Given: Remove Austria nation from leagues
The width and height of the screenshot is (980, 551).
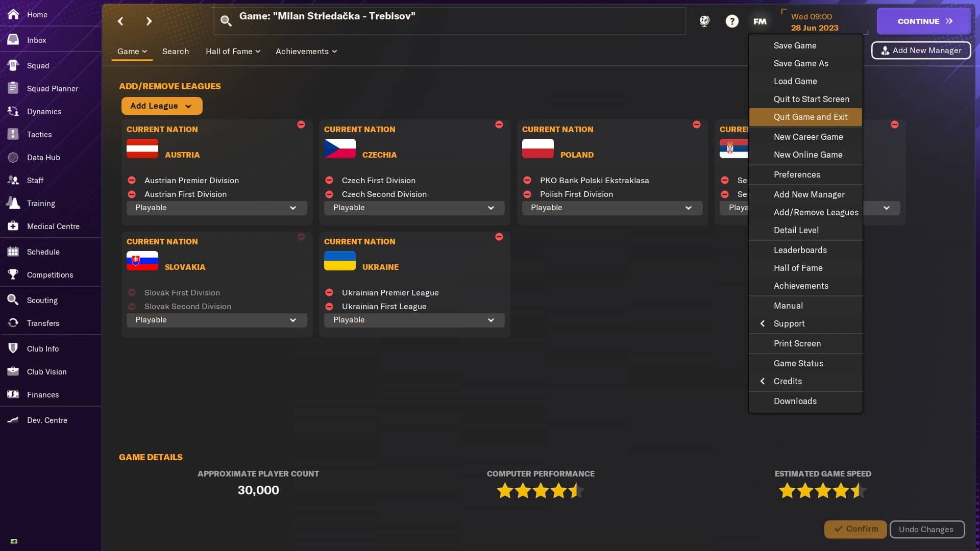Looking at the screenshot, I should [x=301, y=124].
